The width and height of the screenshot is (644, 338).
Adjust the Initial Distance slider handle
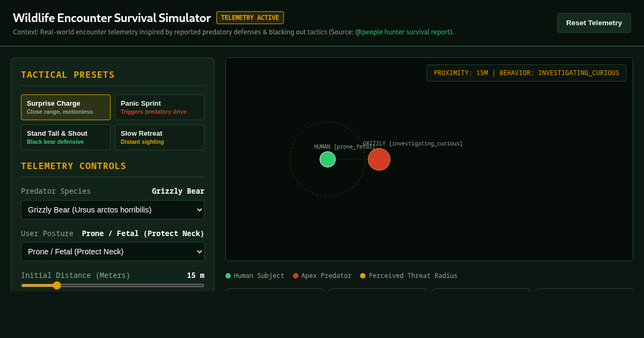57,285
